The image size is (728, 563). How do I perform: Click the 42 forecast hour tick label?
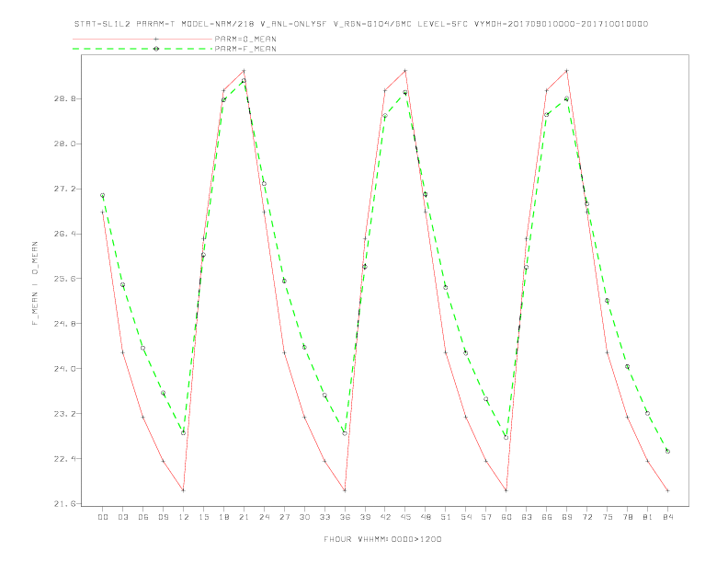pyautogui.click(x=385, y=517)
